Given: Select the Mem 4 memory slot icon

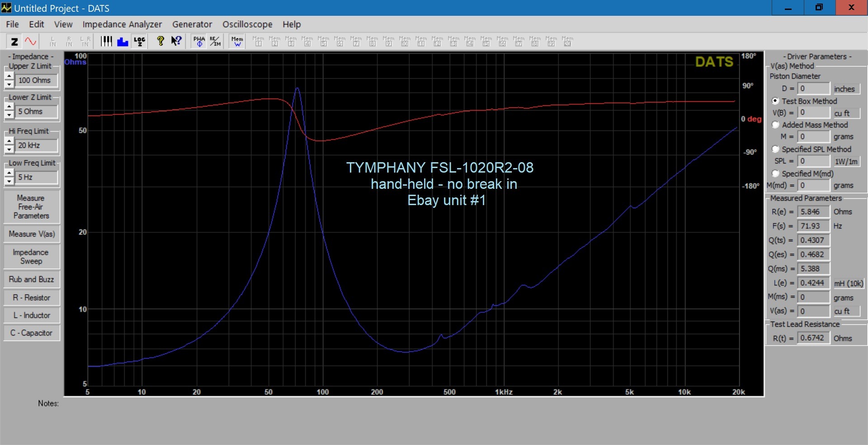Looking at the screenshot, I should (x=307, y=42).
